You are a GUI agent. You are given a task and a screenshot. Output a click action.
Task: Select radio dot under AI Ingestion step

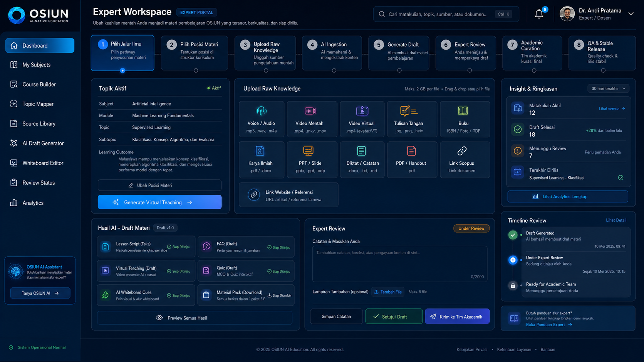tap(334, 70)
